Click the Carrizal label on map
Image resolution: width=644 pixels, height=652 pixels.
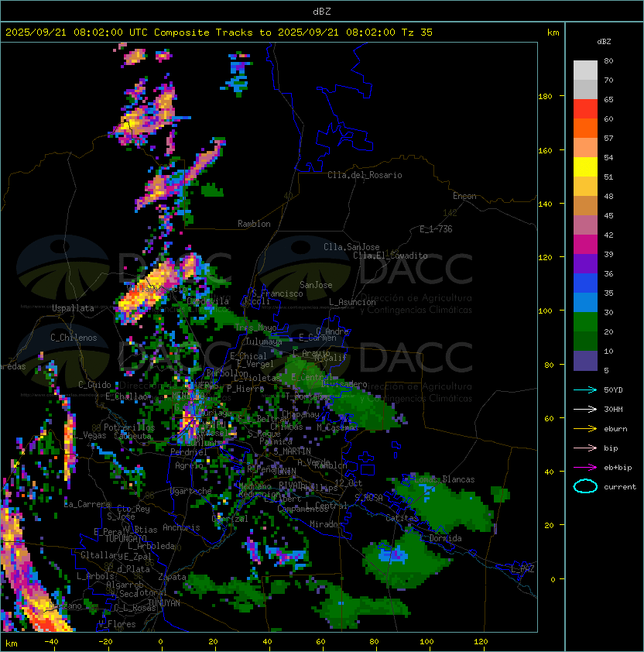[230, 519]
